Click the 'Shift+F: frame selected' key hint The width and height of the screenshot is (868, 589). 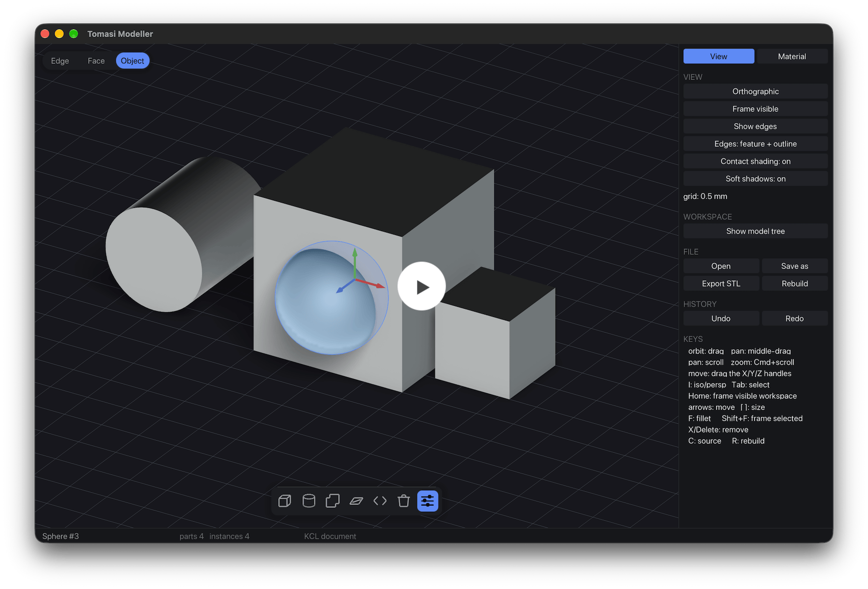[762, 418]
